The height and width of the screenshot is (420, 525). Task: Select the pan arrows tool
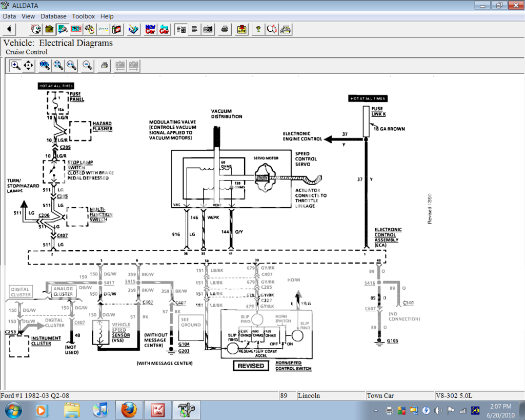[x=28, y=65]
